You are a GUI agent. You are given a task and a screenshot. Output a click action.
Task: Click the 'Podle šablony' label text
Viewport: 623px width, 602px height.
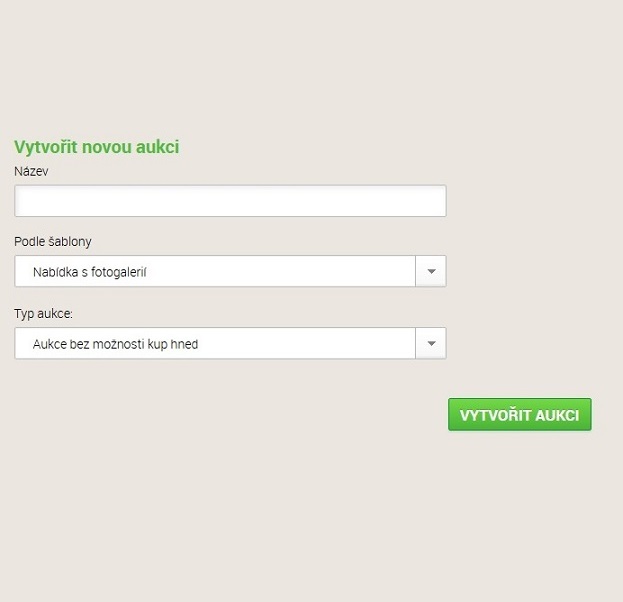(52, 241)
